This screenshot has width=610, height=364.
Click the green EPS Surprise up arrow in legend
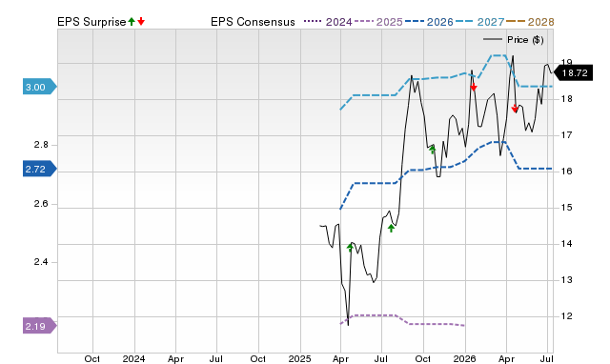tap(132, 21)
